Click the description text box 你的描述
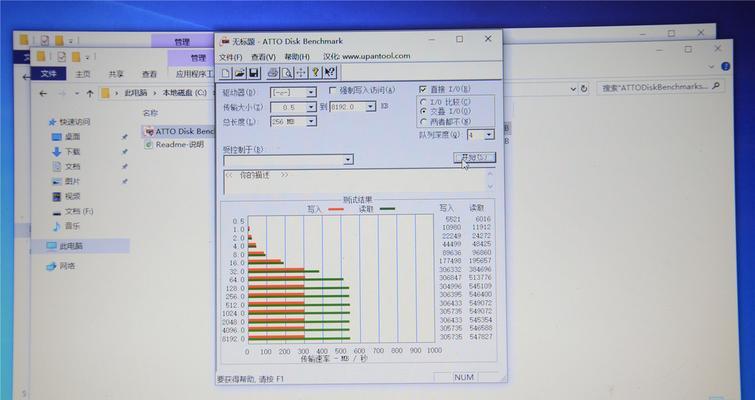The image size is (755, 400). pos(355,182)
